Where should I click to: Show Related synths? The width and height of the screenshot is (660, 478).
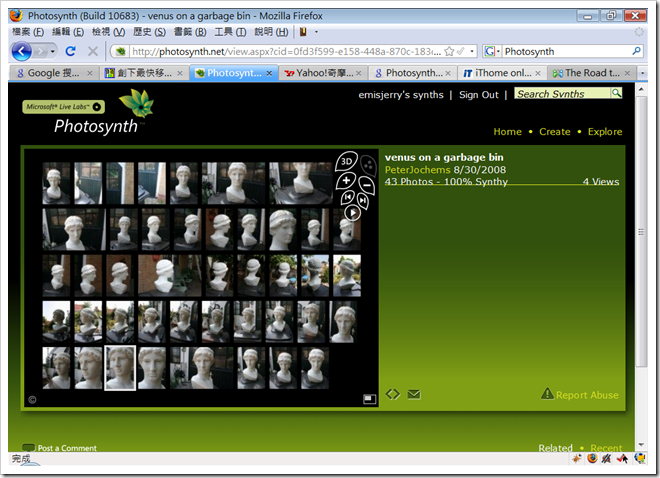point(555,448)
